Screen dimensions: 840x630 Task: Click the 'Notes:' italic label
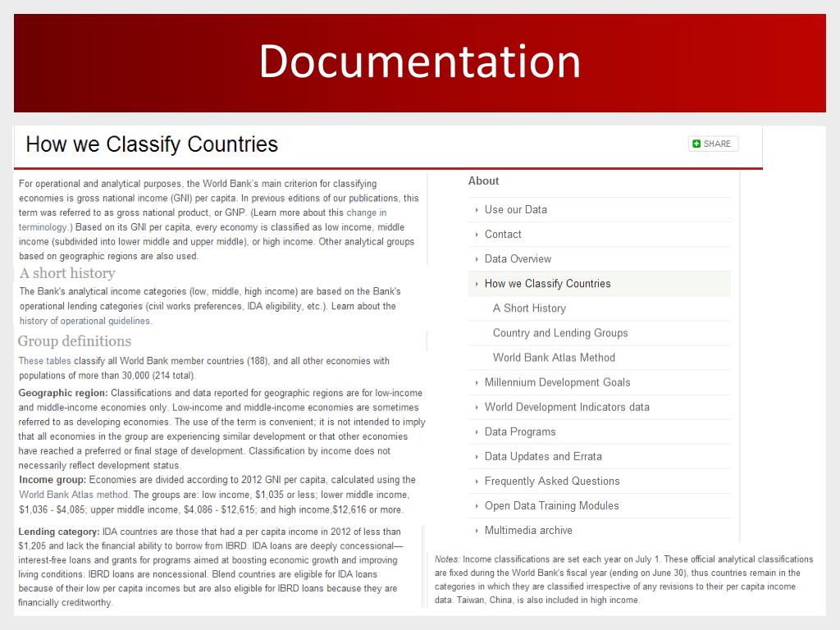(447, 559)
